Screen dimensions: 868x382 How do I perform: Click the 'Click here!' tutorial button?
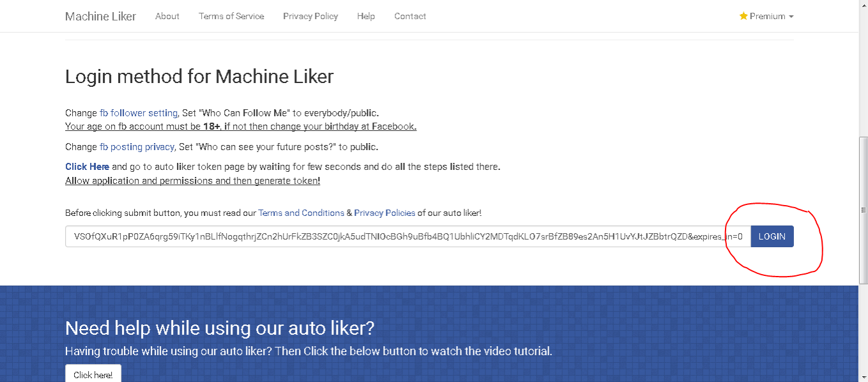93,374
